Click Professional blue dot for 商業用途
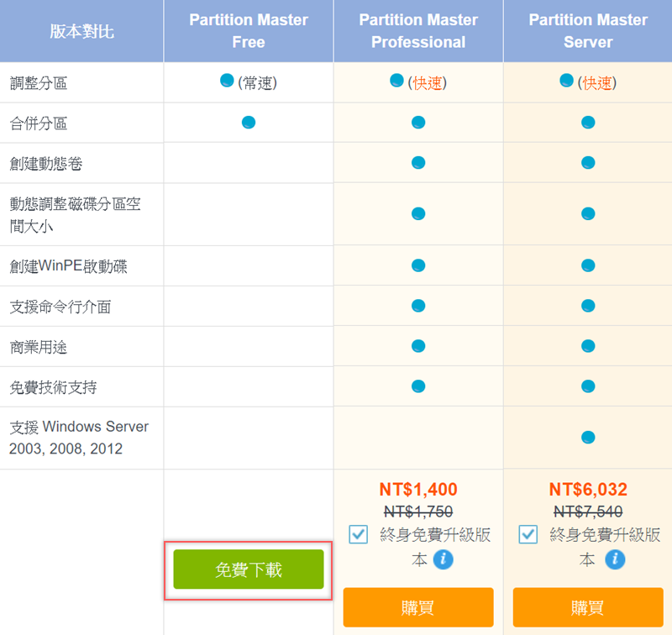The width and height of the screenshot is (672, 635). tap(418, 345)
